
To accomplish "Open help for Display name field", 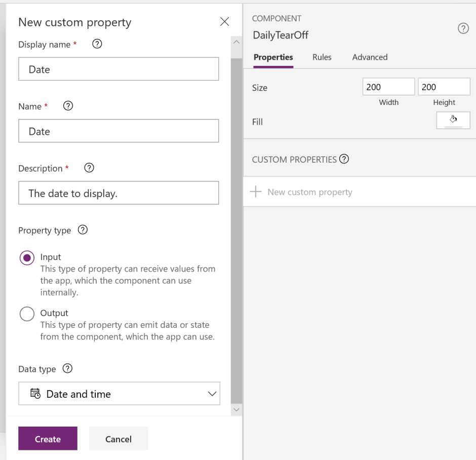I will (x=97, y=44).
